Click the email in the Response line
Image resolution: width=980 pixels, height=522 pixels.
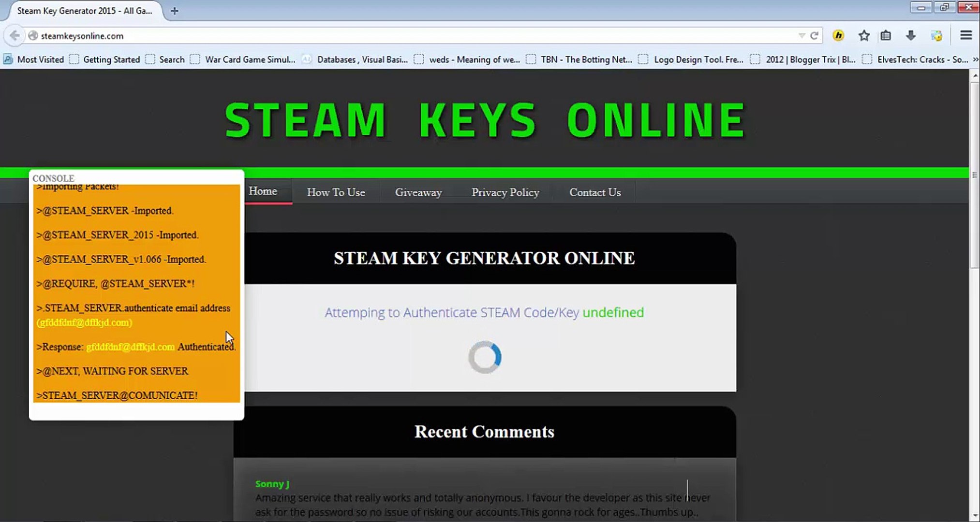[x=130, y=347]
